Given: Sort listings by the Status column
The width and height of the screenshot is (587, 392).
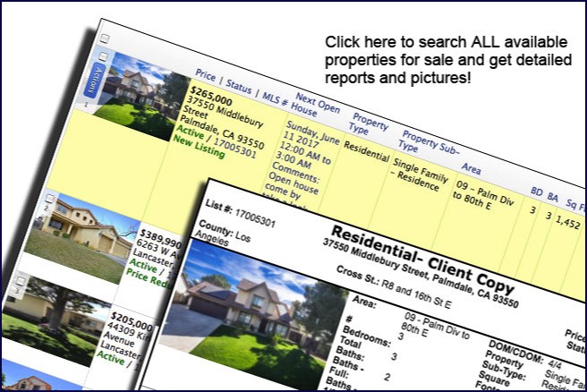Looking at the screenshot, I should click(238, 87).
